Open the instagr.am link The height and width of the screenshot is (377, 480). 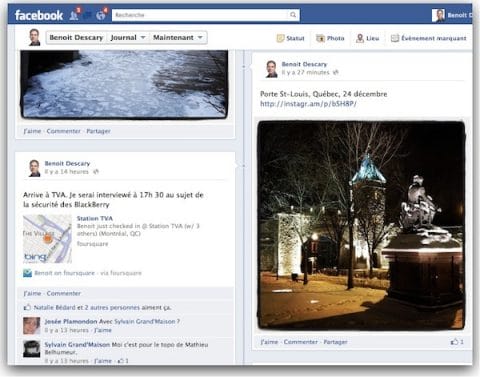click(308, 104)
